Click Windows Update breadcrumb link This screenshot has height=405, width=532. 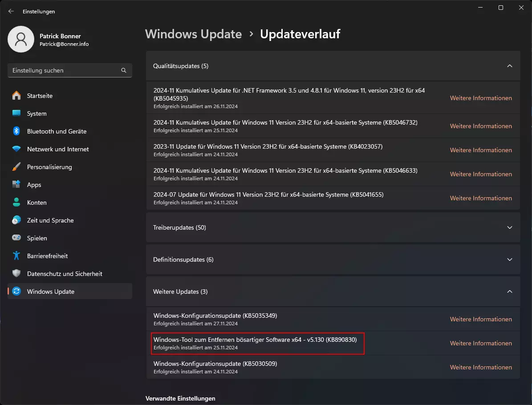point(193,34)
